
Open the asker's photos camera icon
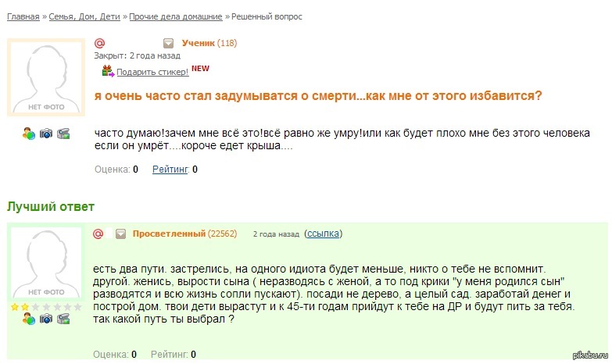point(46,134)
